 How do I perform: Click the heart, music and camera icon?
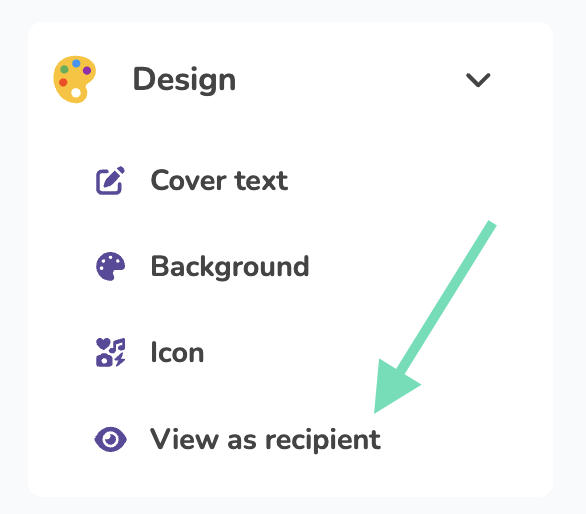pyautogui.click(x=110, y=353)
